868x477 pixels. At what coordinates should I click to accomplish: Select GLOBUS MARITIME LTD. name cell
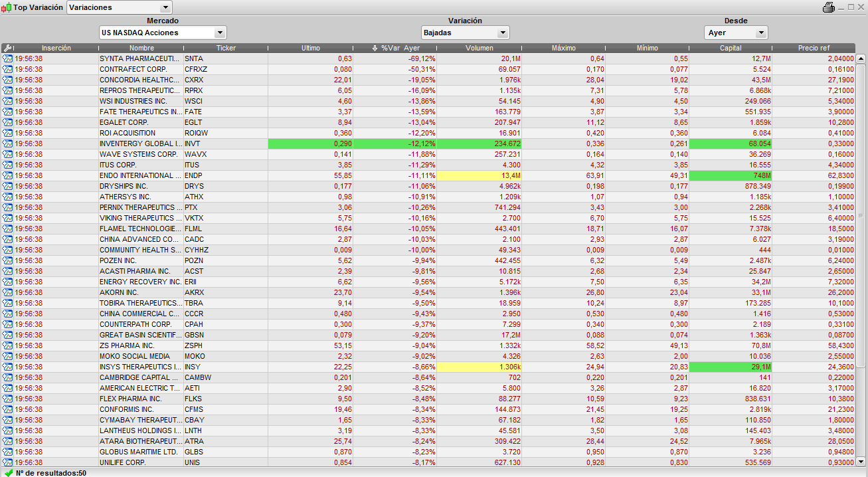[141, 452]
